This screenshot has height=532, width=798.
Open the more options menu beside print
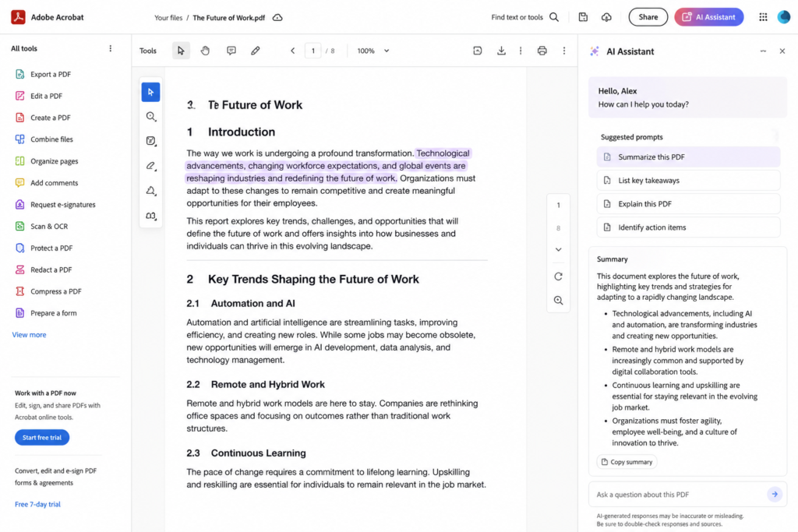[564, 51]
